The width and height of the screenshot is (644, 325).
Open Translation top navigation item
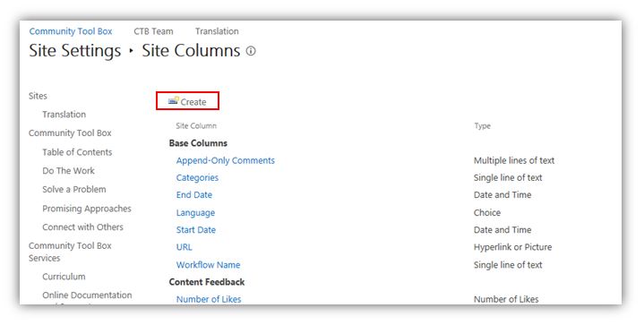click(x=217, y=31)
